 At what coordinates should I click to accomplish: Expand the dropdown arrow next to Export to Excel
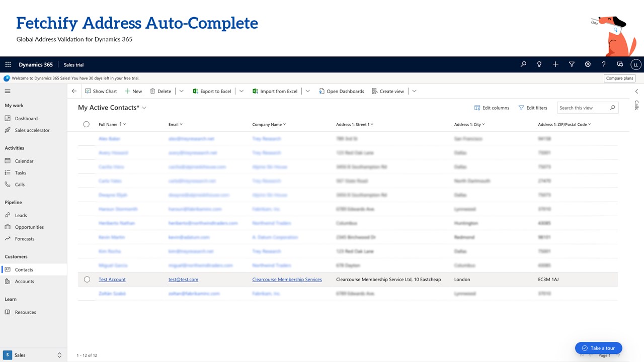coord(242,91)
